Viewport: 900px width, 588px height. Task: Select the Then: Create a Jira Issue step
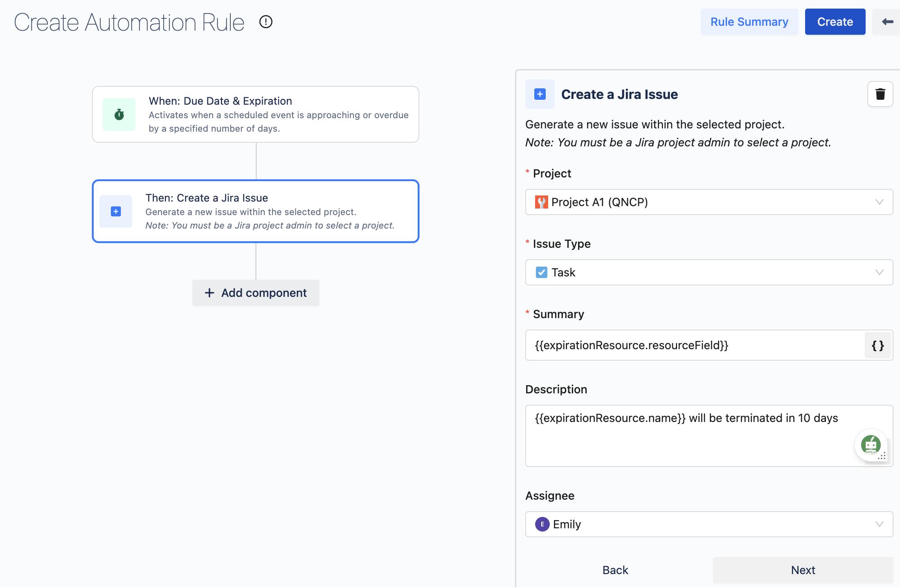coord(256,211)
